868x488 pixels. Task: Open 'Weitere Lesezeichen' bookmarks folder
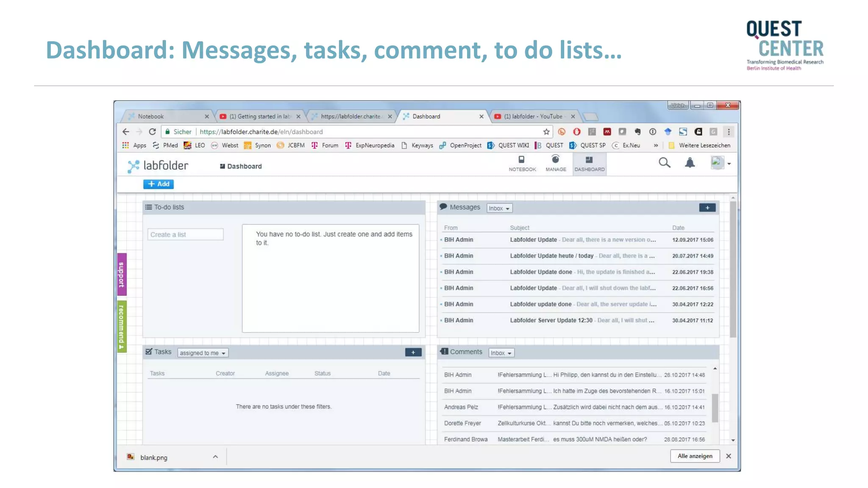699,145
